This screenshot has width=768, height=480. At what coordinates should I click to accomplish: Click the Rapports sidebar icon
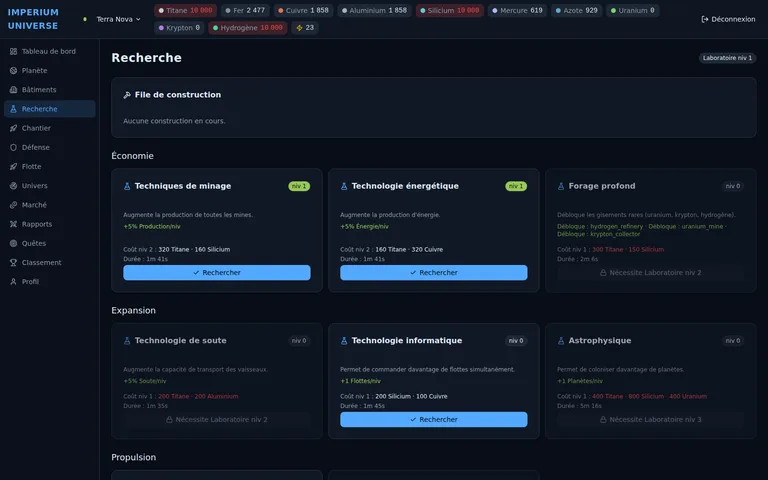13,224
